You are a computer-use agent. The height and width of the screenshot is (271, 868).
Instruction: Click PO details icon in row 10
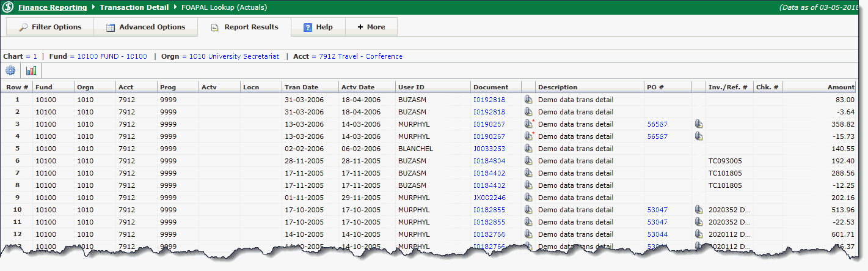[x=699, y=210]
